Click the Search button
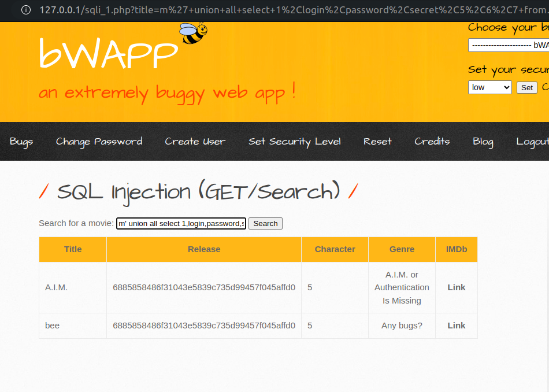 click(x=265, y=224)
